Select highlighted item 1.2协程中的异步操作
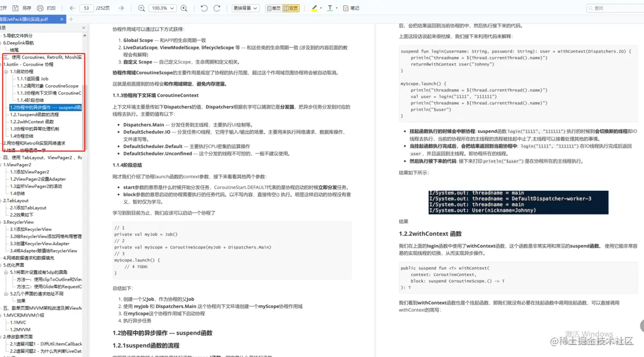 pyautogui.click(x=46, y=108)
